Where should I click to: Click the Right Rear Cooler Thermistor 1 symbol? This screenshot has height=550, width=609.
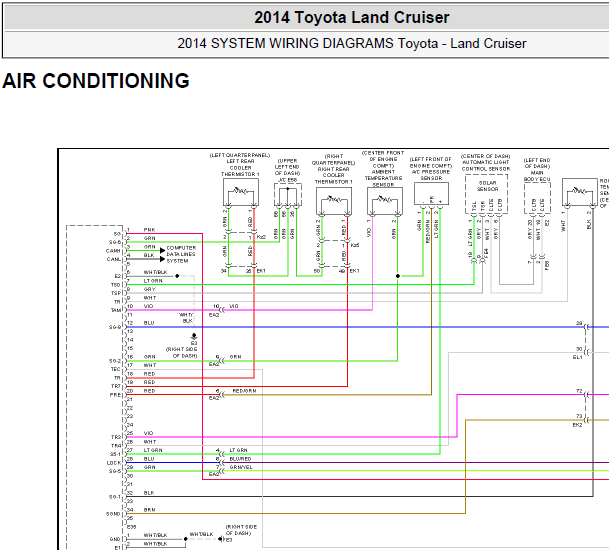coord(334,201)
